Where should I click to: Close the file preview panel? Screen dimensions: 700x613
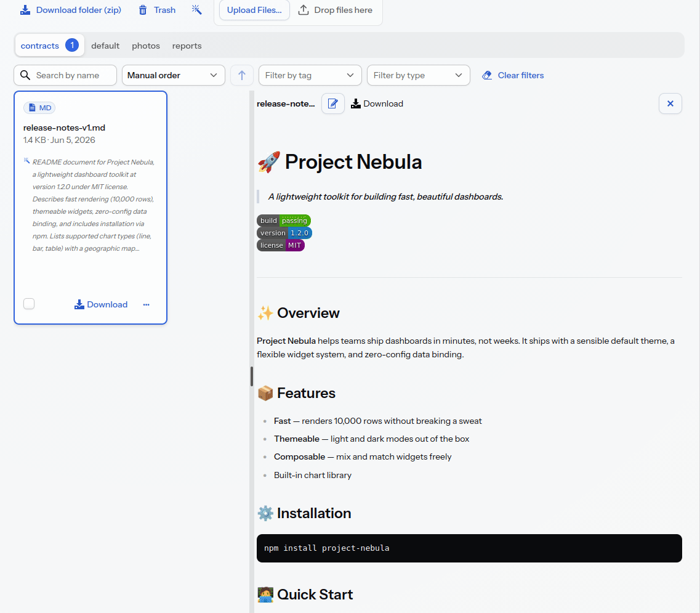point(670,104)
